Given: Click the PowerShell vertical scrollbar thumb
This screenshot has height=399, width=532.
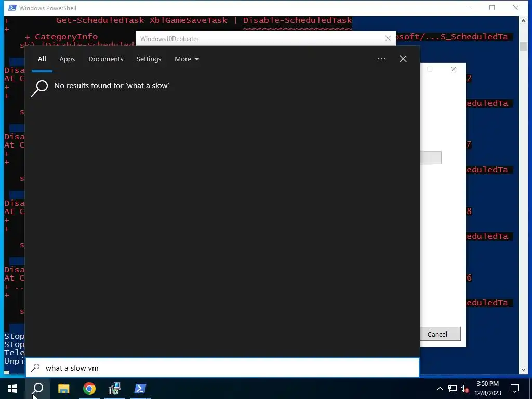Looking at the screenshot, I should 523,46.
